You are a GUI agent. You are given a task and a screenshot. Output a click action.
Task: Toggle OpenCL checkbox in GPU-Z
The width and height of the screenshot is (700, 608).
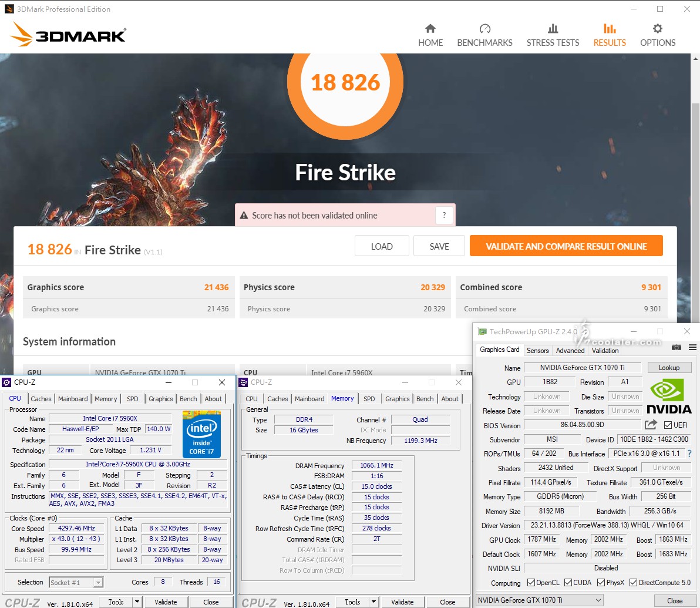click(531, 583)
